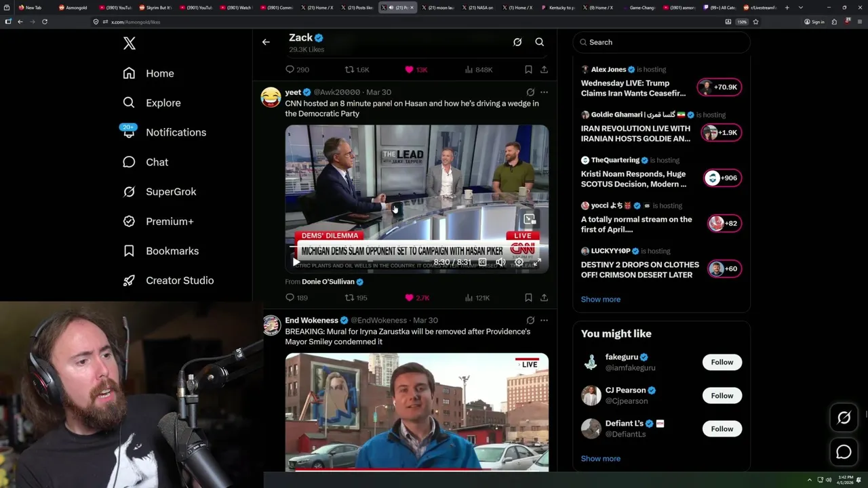Viewport: 868px width, 488px height.
Task: Click the browser reload button
Action: point(45,22)
